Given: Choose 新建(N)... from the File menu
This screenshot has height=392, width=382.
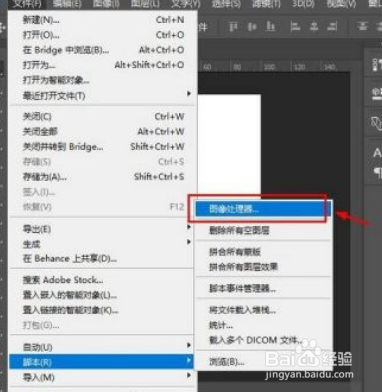Looking at the screenshot, I should click(103, 20).
